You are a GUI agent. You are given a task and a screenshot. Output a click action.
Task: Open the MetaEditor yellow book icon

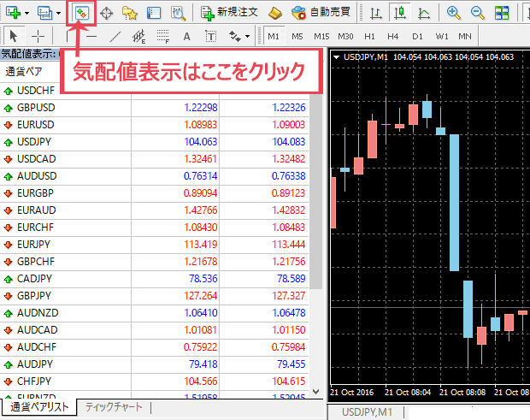point(275,13)
